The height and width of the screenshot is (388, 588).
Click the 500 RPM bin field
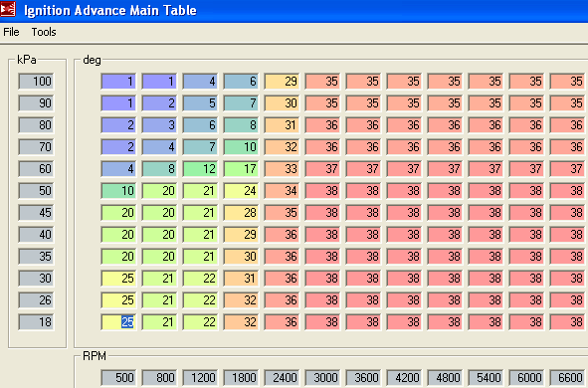[118, 377]
